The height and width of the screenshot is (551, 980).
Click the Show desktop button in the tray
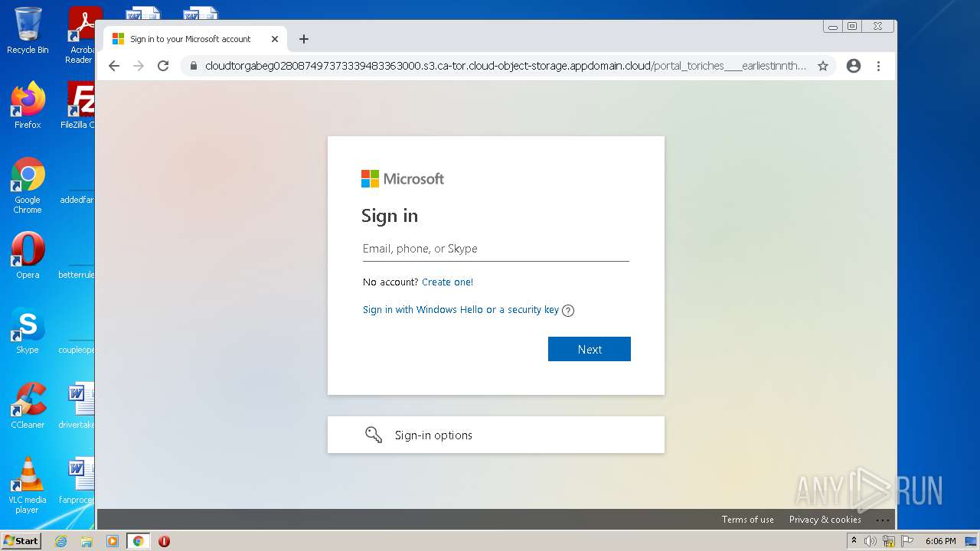[x=971, y=541]
